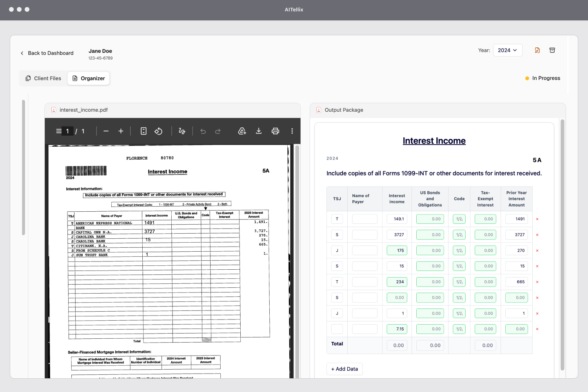Click Back to Dashboard

[x=47, y=53]
